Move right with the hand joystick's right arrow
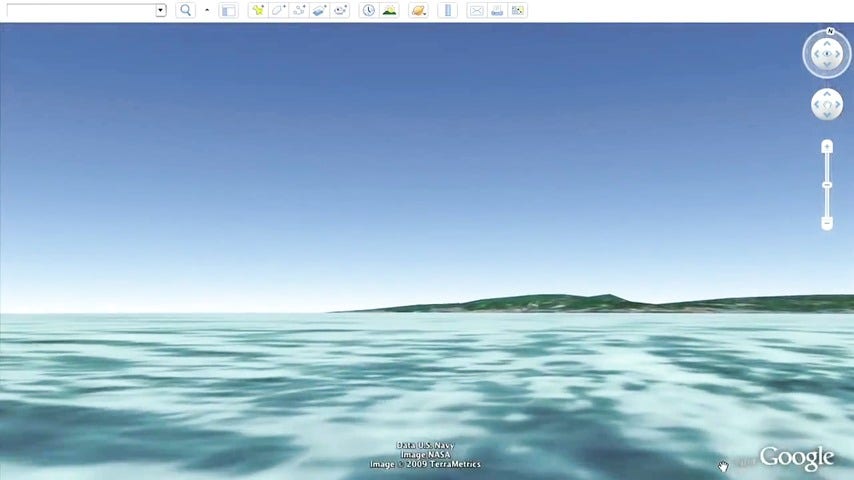 click(838, 105)
